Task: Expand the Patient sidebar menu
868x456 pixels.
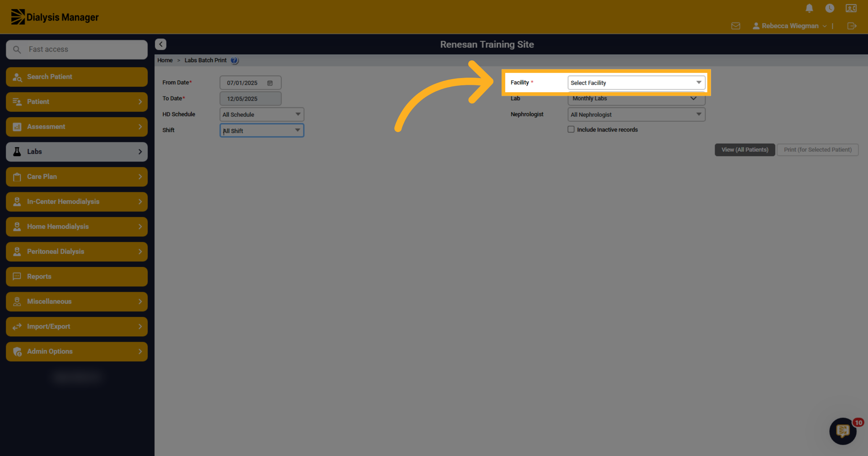Action: pyautogui.click(x=77, y=102)
